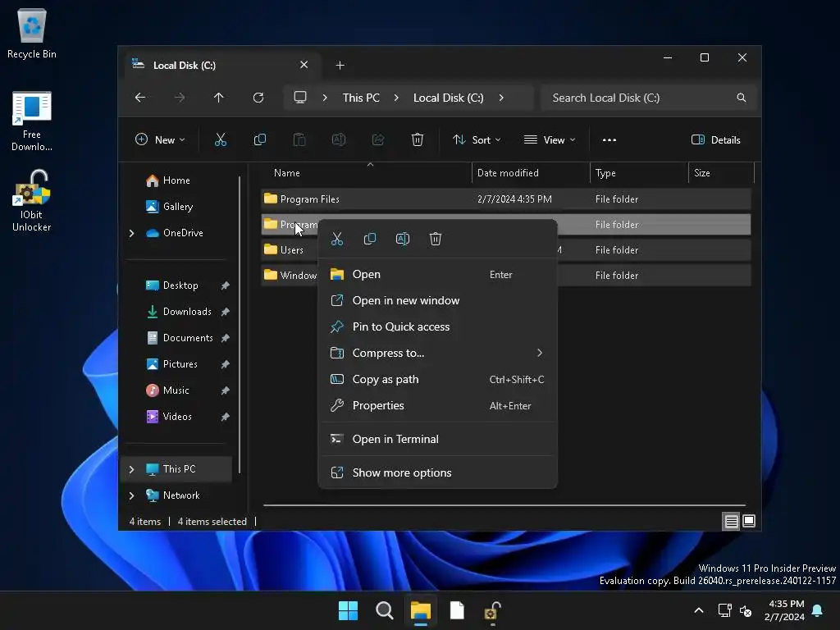
Task: Sort by the Type column header
Action: pos(605,173)
